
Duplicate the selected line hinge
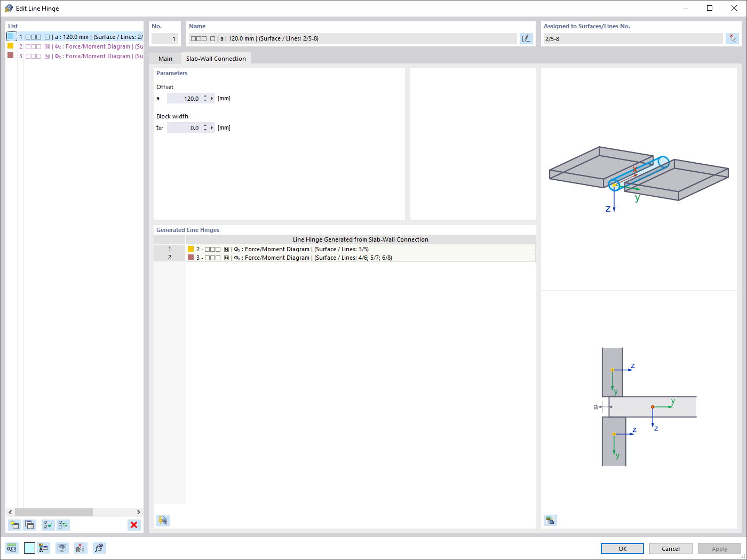[30, 525]
